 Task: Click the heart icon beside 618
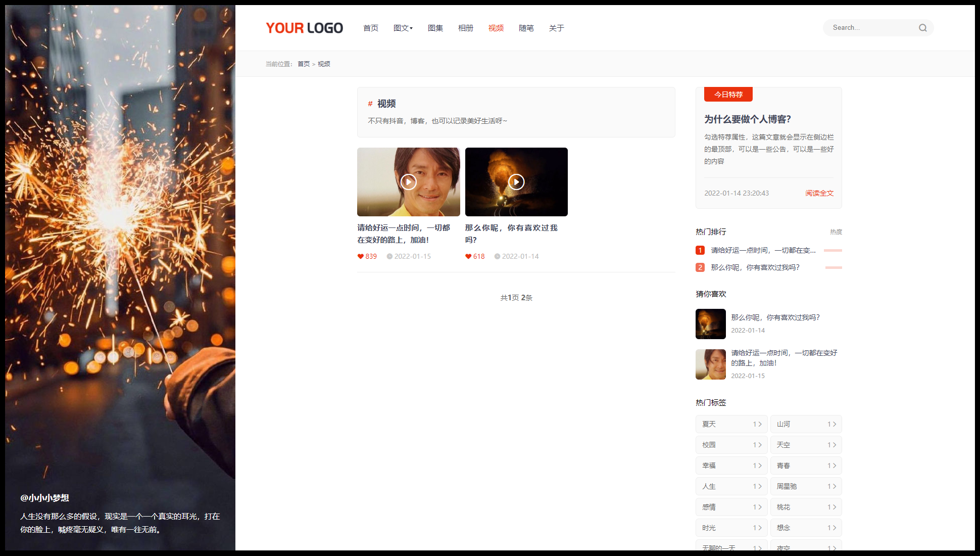(468, 256)
